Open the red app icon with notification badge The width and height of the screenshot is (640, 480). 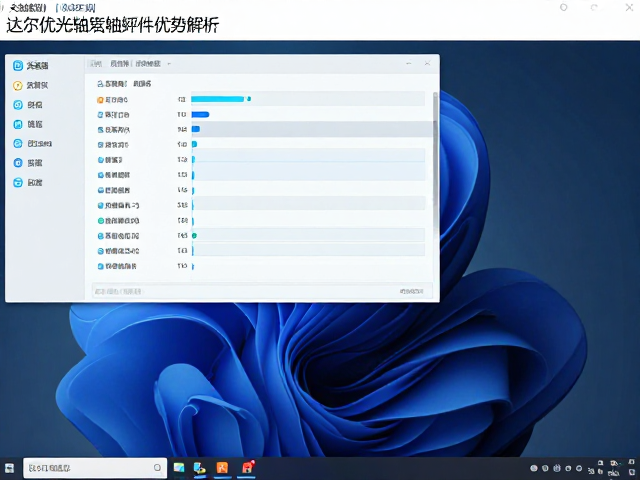point(248,467)
